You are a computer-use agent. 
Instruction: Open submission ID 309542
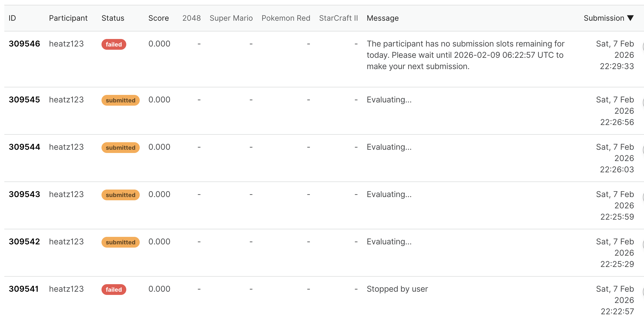(24, 242)
